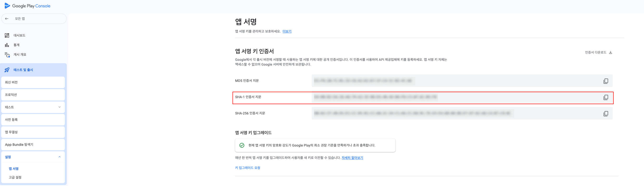Screen dimensions: 644x186
Task: Go back via the 모든 앱 arrow
Action: click(7, 19)
